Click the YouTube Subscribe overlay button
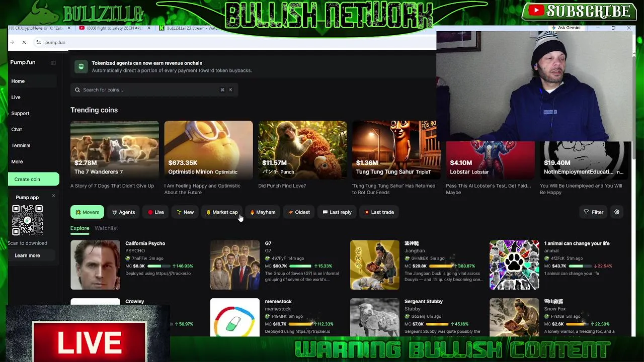The height and width of the screenshot is (362, 644). 579,11
